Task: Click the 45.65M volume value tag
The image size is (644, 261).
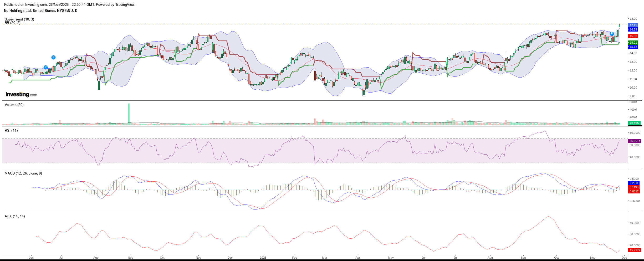Action: pos(634,123)
